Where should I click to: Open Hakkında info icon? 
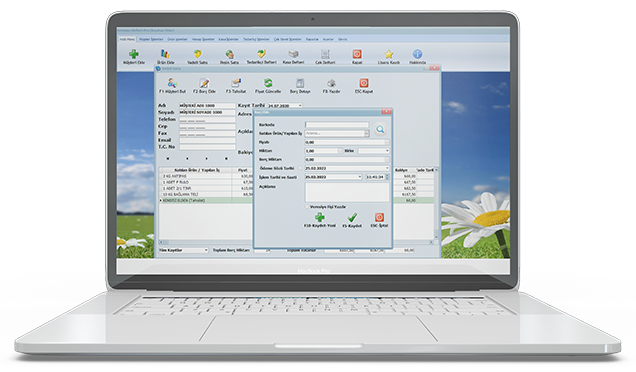click(x=417, y=54)
